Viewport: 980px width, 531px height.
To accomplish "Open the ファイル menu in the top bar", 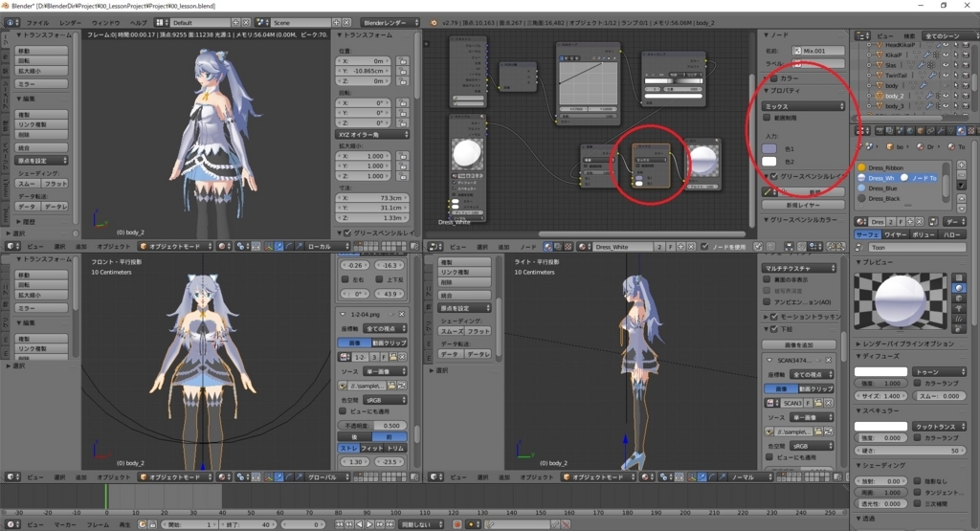I will (x=37, y=23).
